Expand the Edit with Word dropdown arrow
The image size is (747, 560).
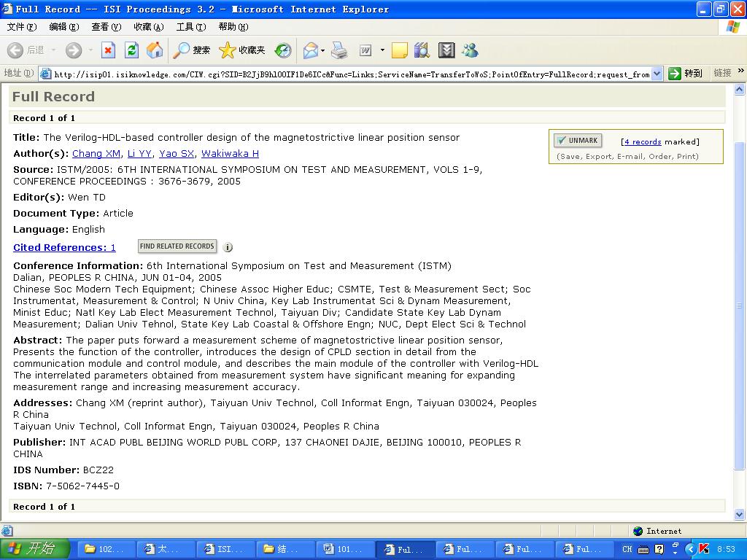coord(382,50)
